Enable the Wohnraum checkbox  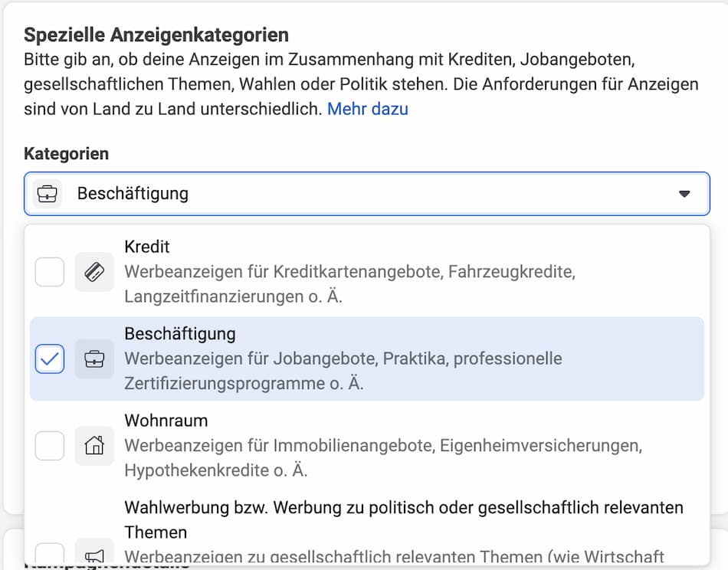50,446
